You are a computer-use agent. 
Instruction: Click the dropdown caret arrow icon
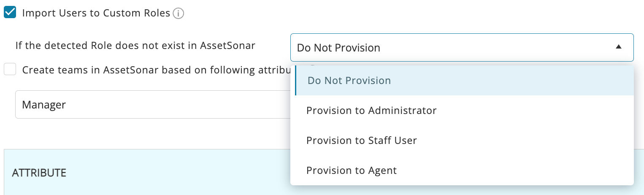point(618,47)
